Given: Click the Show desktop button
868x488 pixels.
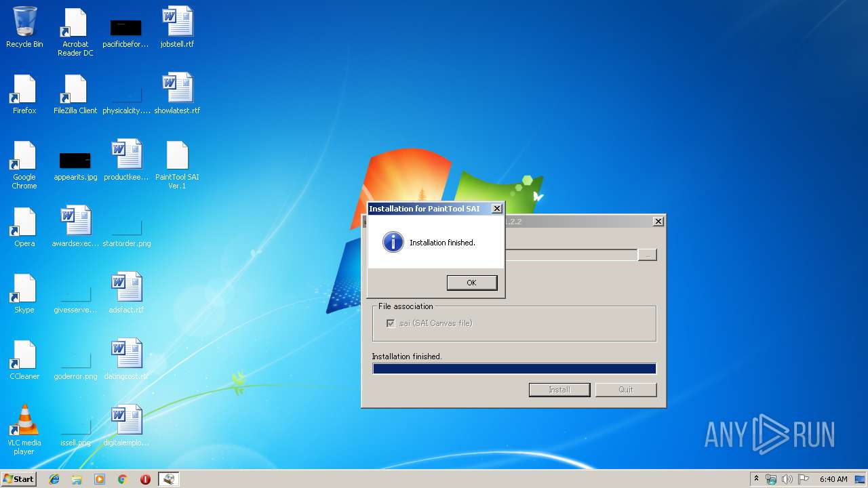Looking at the screenshot, I should [861, 479].
